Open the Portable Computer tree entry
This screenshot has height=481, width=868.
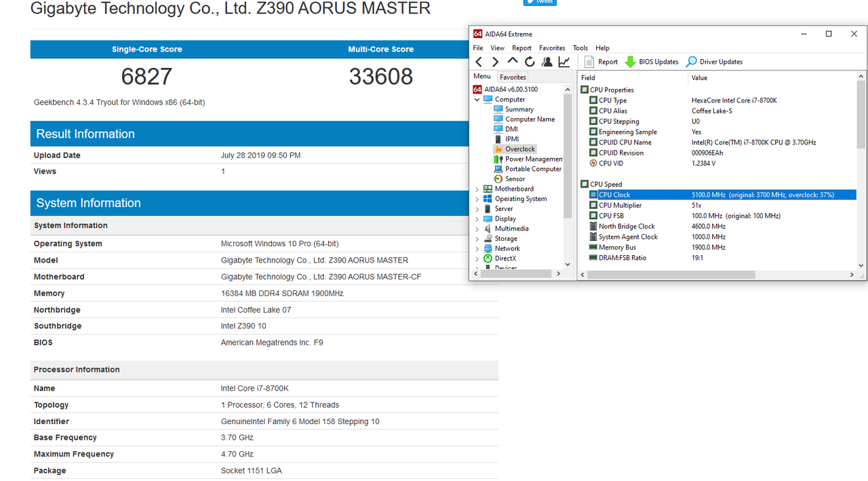528,169
